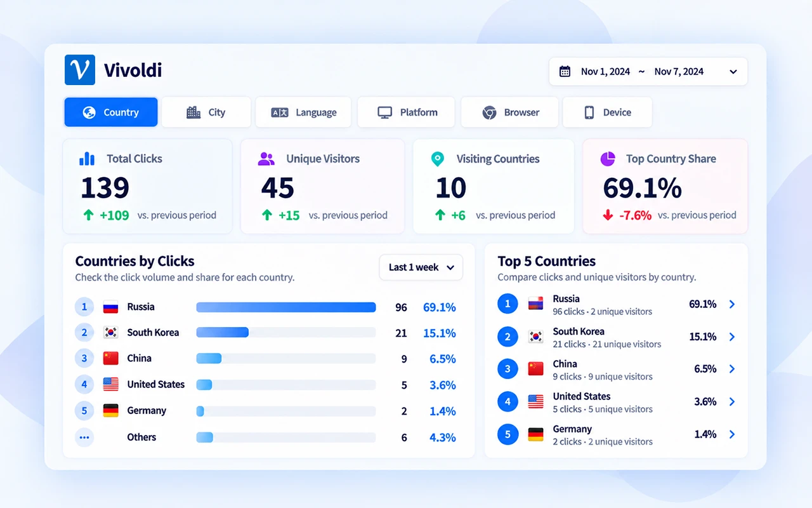Click South Korea flag in Top 5 Countries
812x508 pixels.
[536, 337]
